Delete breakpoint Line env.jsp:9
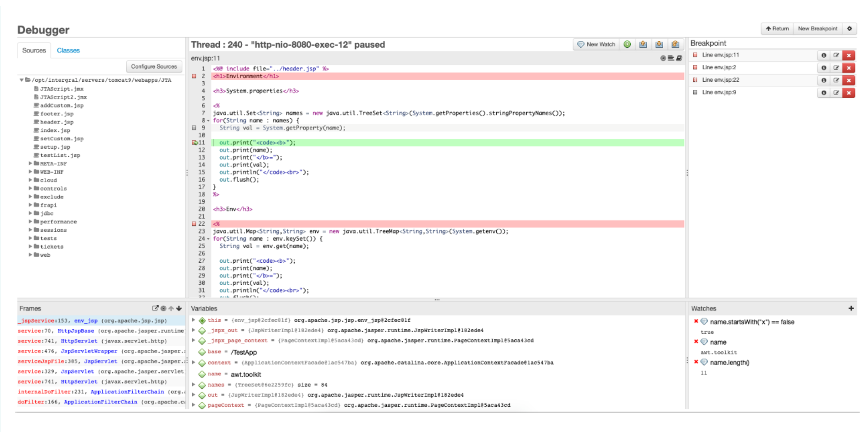Screen dimensions: 868x438 [849, 93]
